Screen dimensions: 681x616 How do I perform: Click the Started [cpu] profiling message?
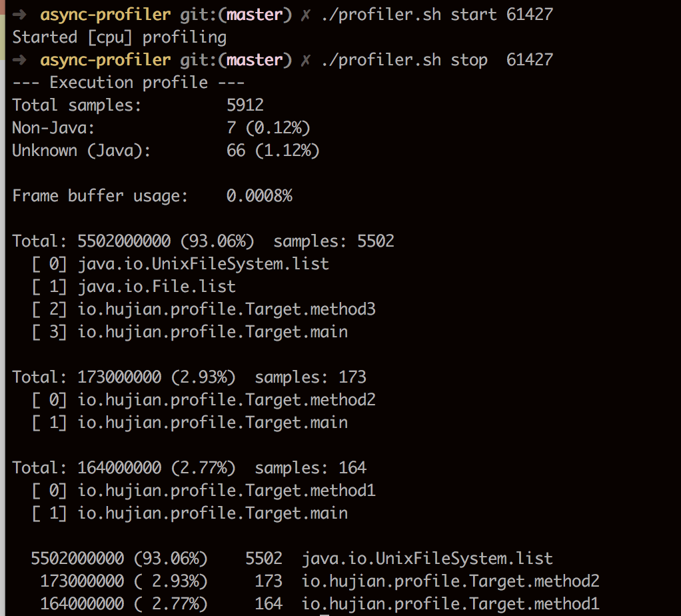point(119,37)
